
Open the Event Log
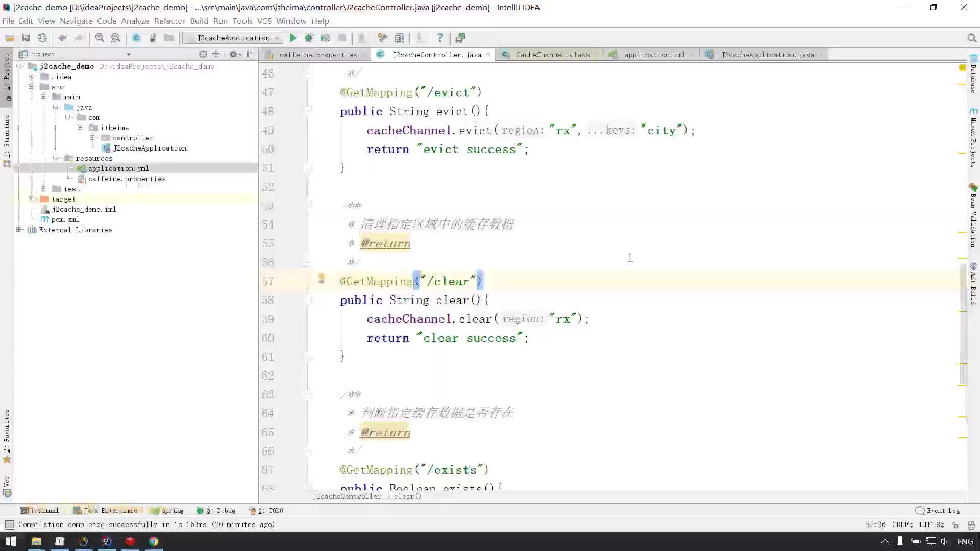tap(938, 510)
